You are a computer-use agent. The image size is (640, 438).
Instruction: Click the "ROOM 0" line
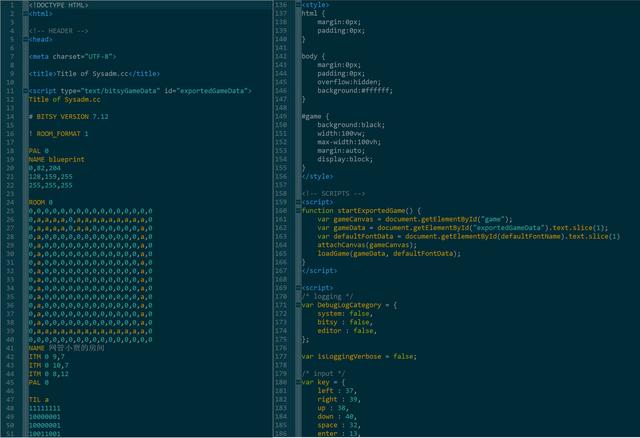41,202
